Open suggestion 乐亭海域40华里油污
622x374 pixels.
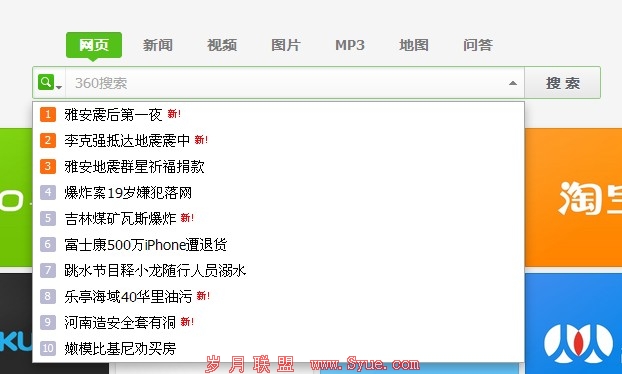(128, 297)
